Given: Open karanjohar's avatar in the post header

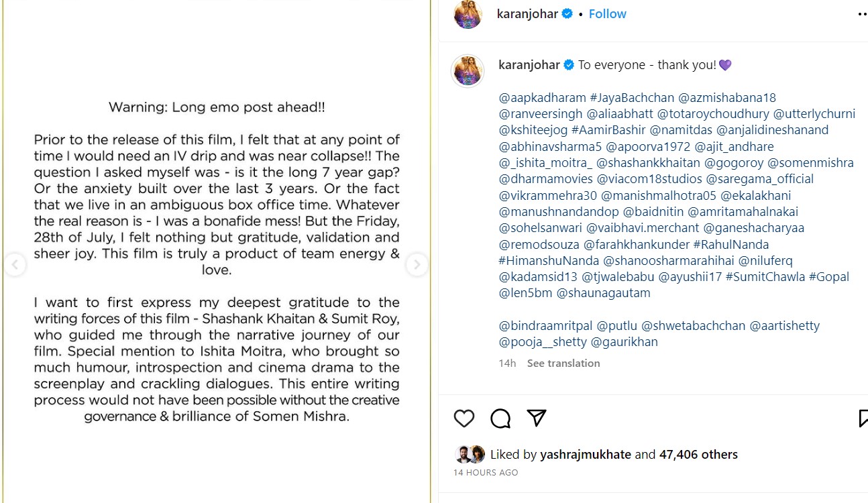Looking at the screenshot, I should [x=468, y=14].
